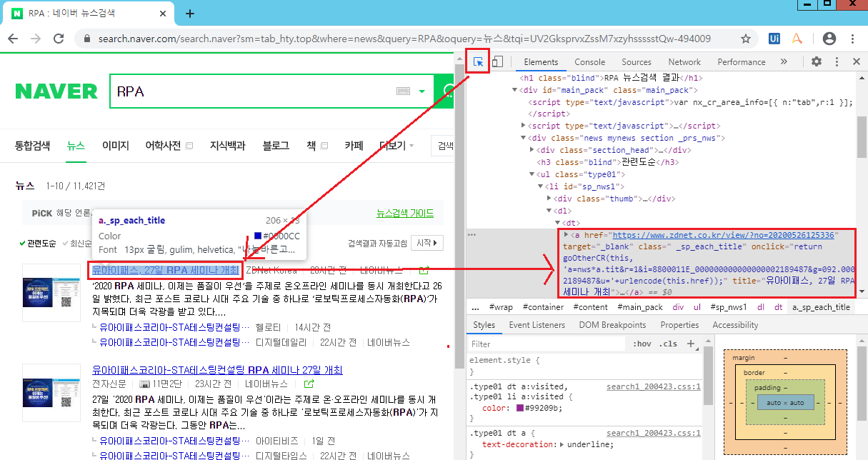
Task: Reload the page
Action: pos(58,39)
